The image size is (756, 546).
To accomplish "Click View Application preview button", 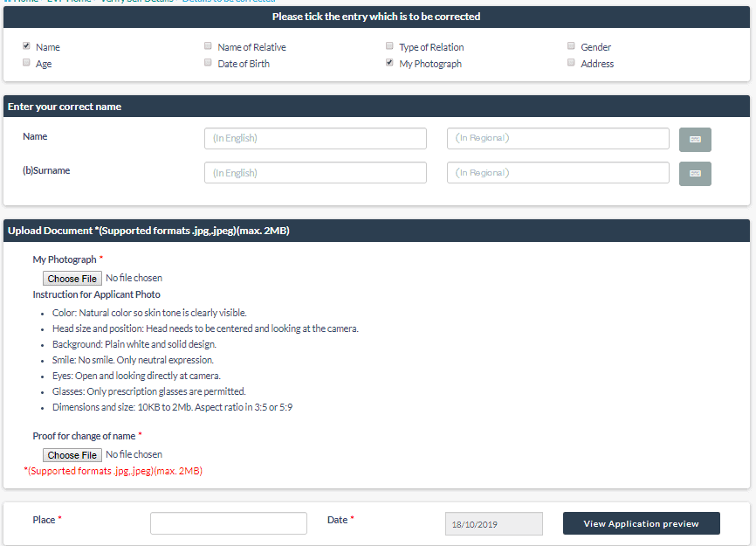I will (x=642, y=523).
